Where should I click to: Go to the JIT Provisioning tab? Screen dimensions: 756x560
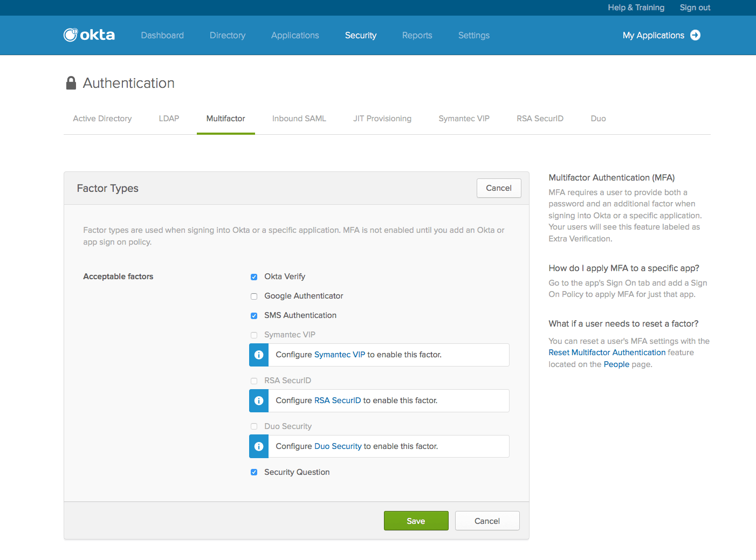click(382, 119)
